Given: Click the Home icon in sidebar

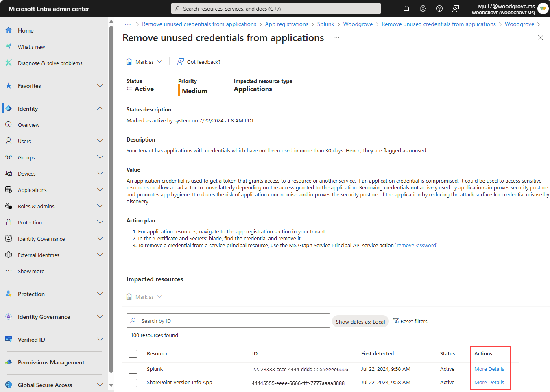Looking at the screenshot, I should [9, 30].
